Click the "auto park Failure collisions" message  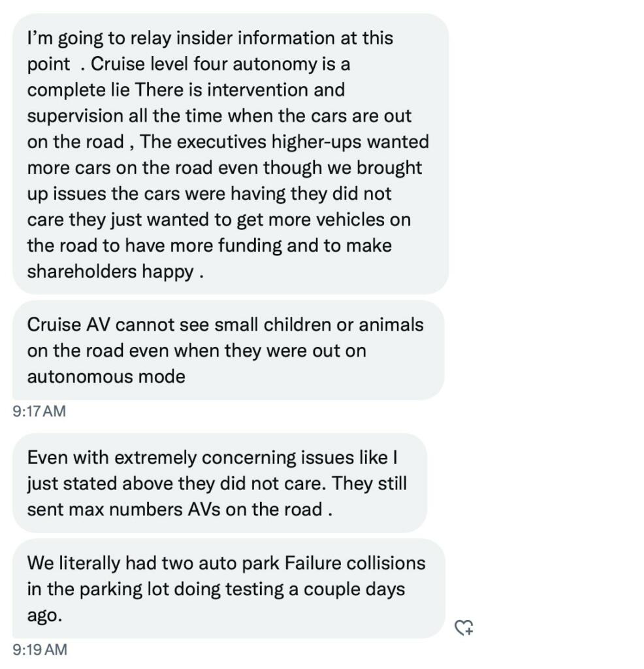click(x=227, y=589)
